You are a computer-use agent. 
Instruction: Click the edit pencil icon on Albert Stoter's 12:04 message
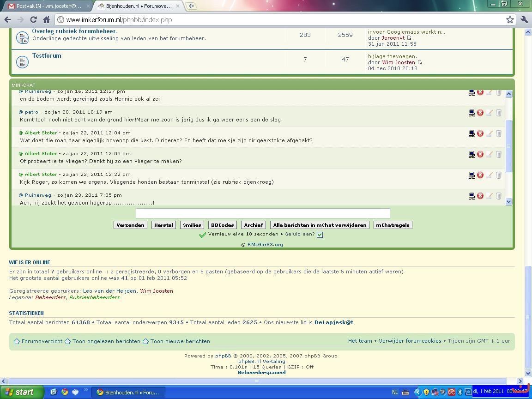pos(489,133)
